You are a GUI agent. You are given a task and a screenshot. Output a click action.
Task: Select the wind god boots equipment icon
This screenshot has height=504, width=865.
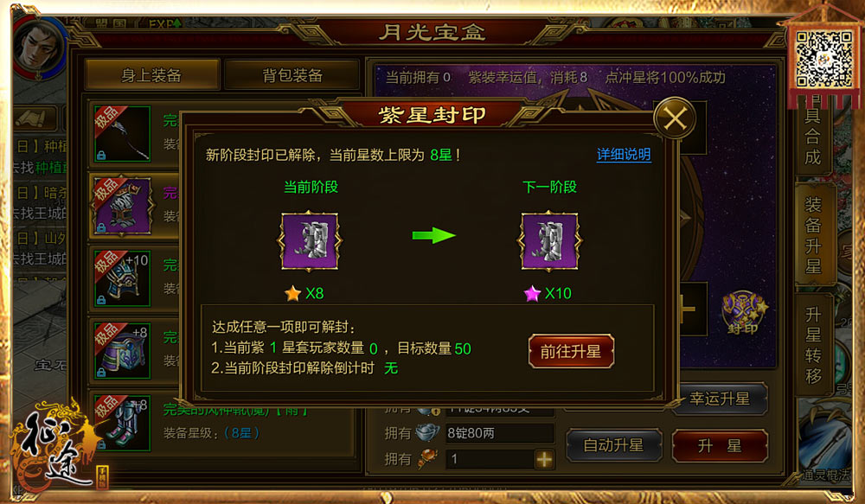123,423
